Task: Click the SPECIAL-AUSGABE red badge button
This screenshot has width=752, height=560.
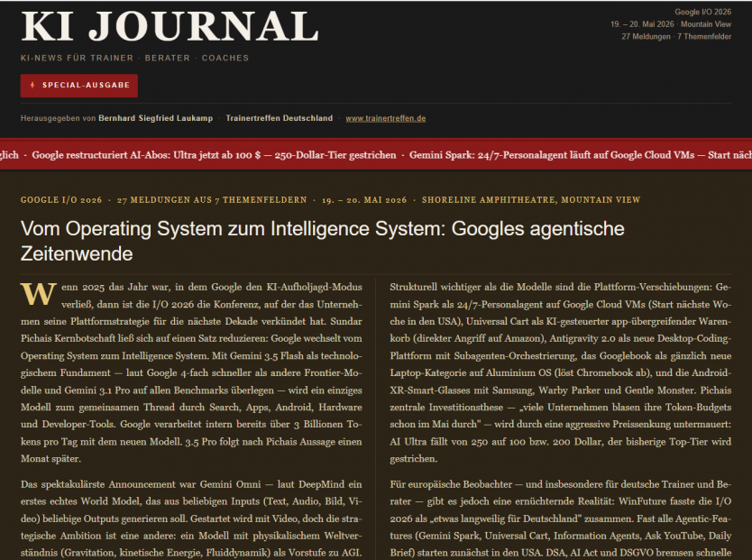Action: tap(79, 86)
